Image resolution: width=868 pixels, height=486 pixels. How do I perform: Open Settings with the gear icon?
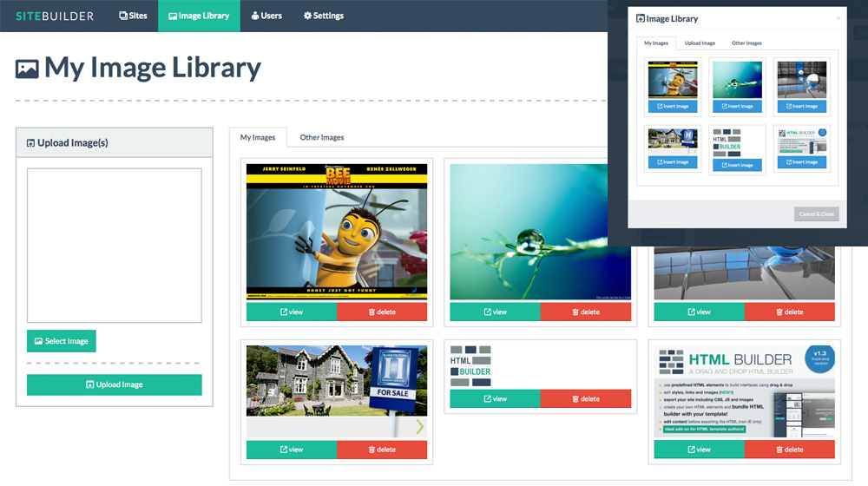324,16
